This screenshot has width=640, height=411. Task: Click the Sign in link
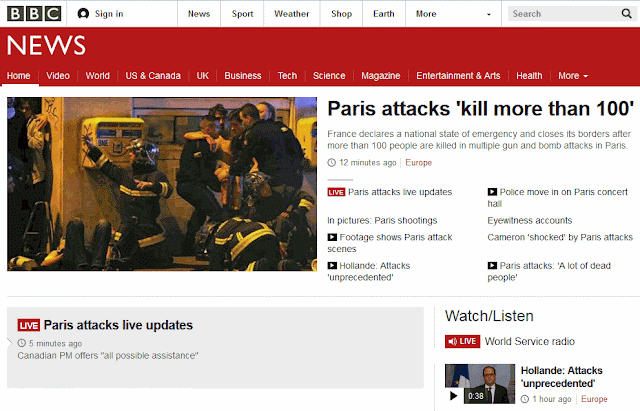point(109,14)
